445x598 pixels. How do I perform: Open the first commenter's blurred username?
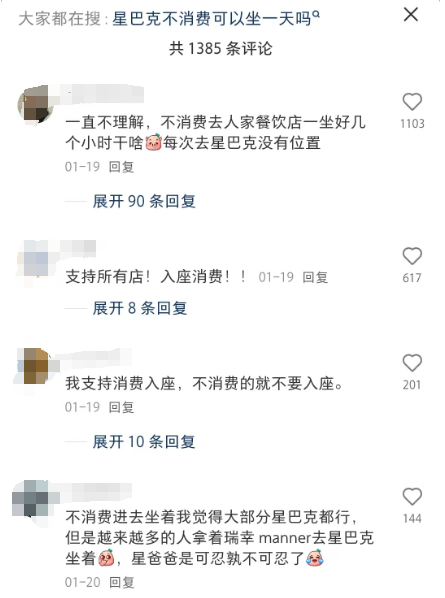[101, 93]
